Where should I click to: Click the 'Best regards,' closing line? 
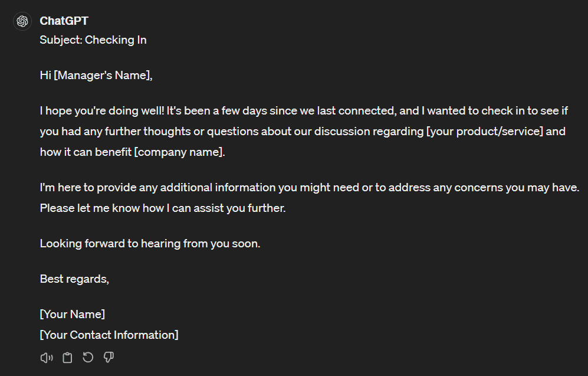coord(74,279)
